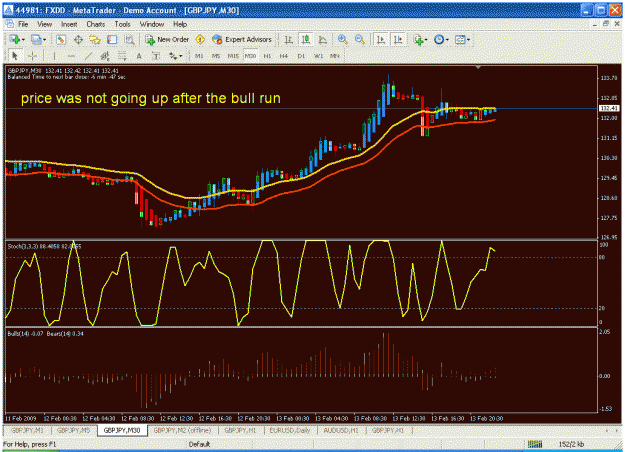Pick the trendline drawing tool
This screenshot has height=452, width=625.
88,56
